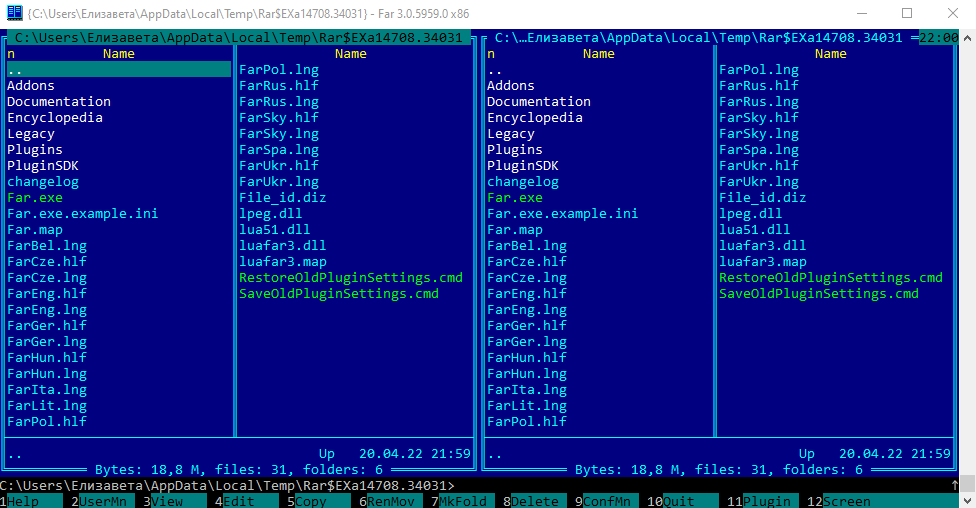The width and height of the screenshot is (976, 508).
Task: Click View in the key bar
Action: click(167, 501)
